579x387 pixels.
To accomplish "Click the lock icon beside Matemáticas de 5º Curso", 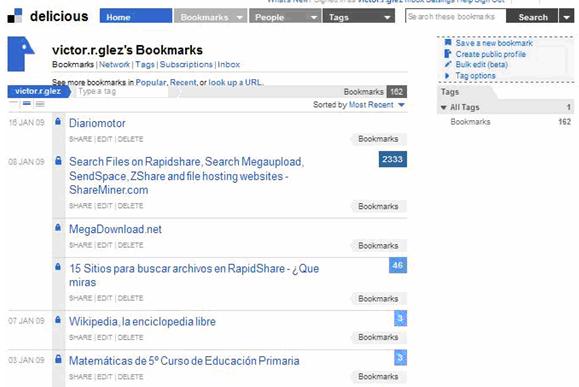I will (x=58, y=359).
